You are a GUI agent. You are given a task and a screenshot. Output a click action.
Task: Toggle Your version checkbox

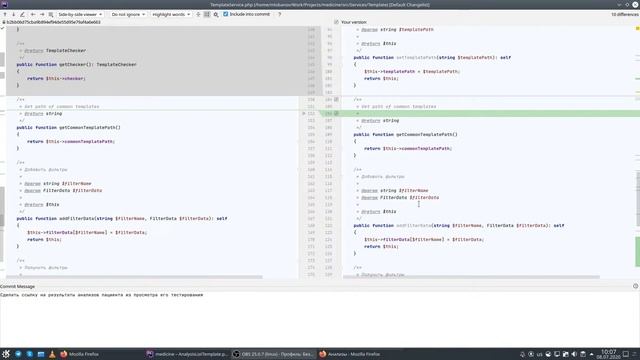click(336, 22)
